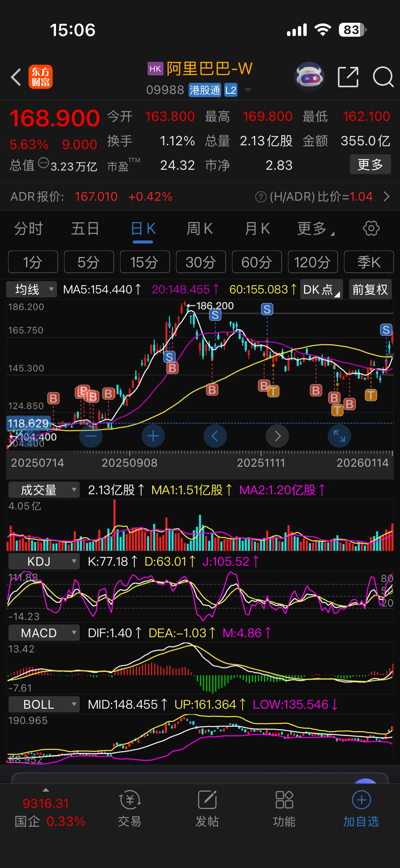Tap the 118.629 price line label
The height and width of the screenshot is (868, 400).
tap(28, 423)
